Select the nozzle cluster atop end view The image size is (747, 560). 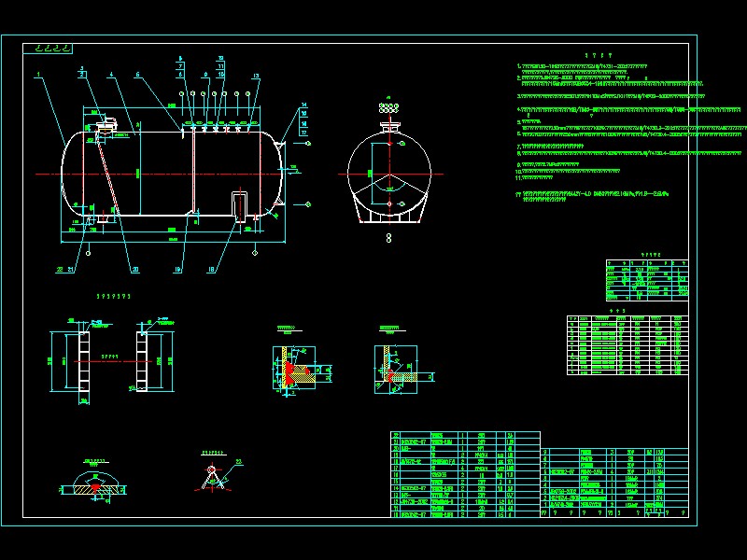pos(388,108)
